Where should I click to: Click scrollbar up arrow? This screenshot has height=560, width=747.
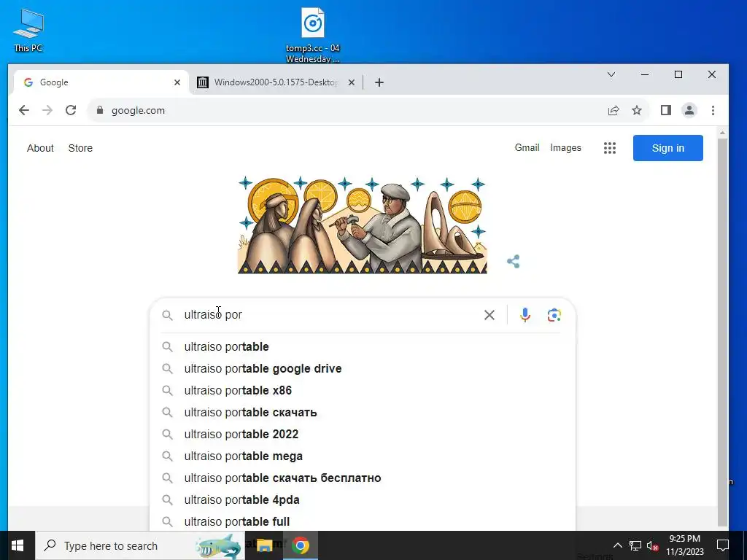coord(723,133)
